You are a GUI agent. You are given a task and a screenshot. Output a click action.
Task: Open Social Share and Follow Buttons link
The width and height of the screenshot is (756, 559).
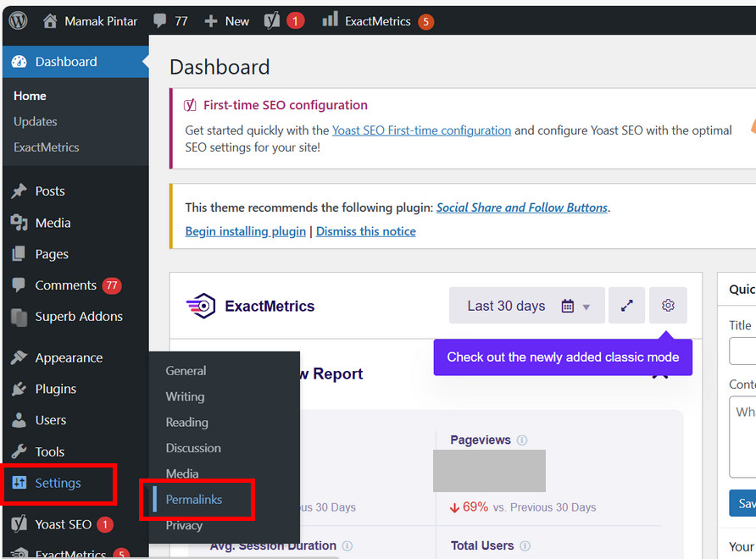click(x=522, y=208)
